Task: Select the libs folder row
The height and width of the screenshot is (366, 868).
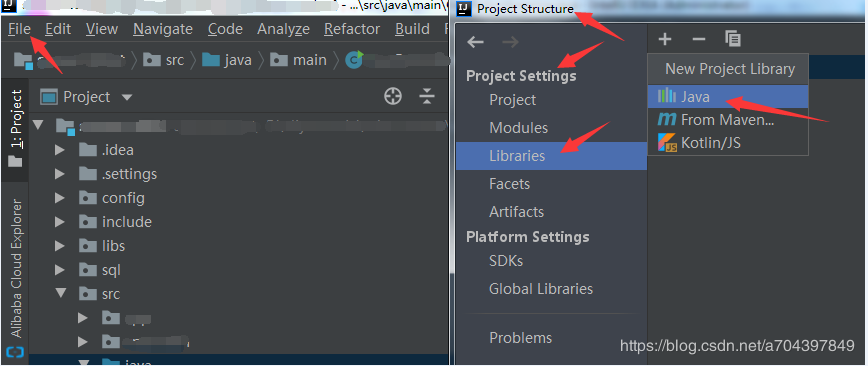Action: click(239, 246)
